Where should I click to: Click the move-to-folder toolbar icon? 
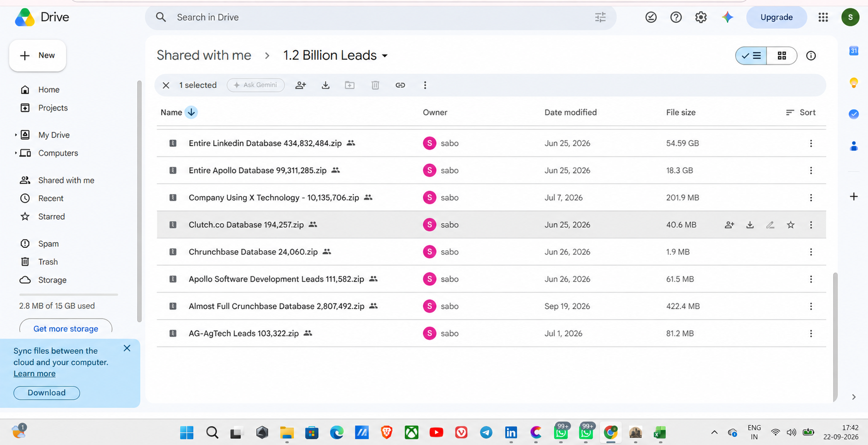pyautogui.click(x=350, y=85)
